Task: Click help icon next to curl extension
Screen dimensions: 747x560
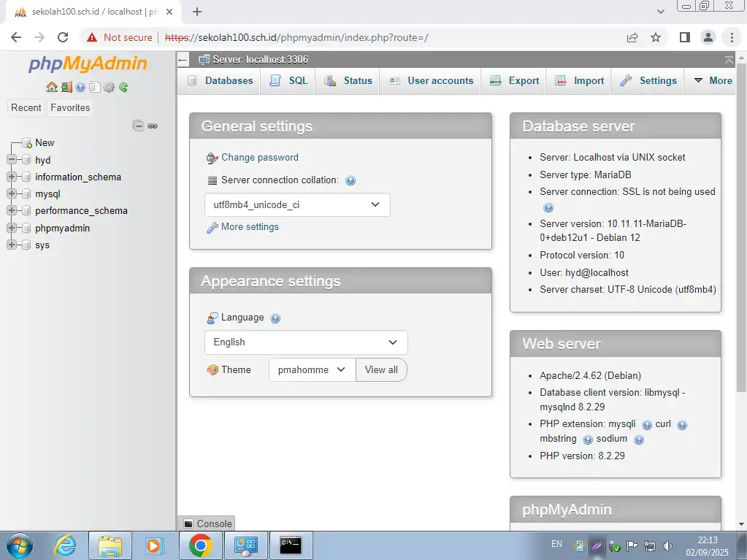Action: pyautogui.click(x=682, y=425)
